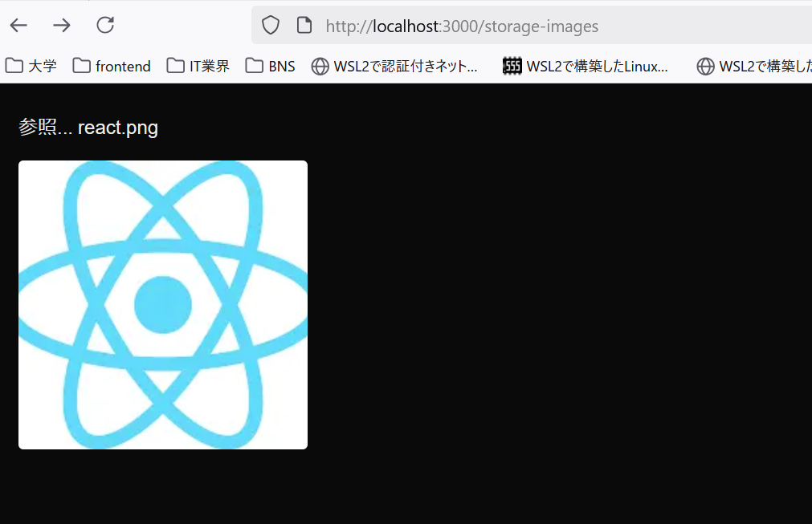This screenshot has height=524, width=812.
Task: Open the frontend bookmarks folder
Action: click(x=112, y=67)
